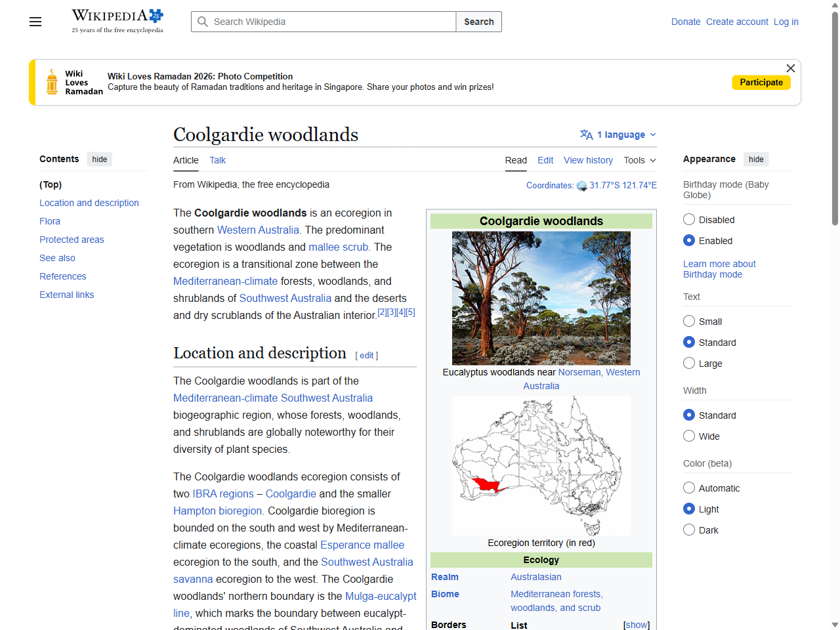840x630 pixels.
Task: Enable Dark color mode
Action: pos(689,530)
